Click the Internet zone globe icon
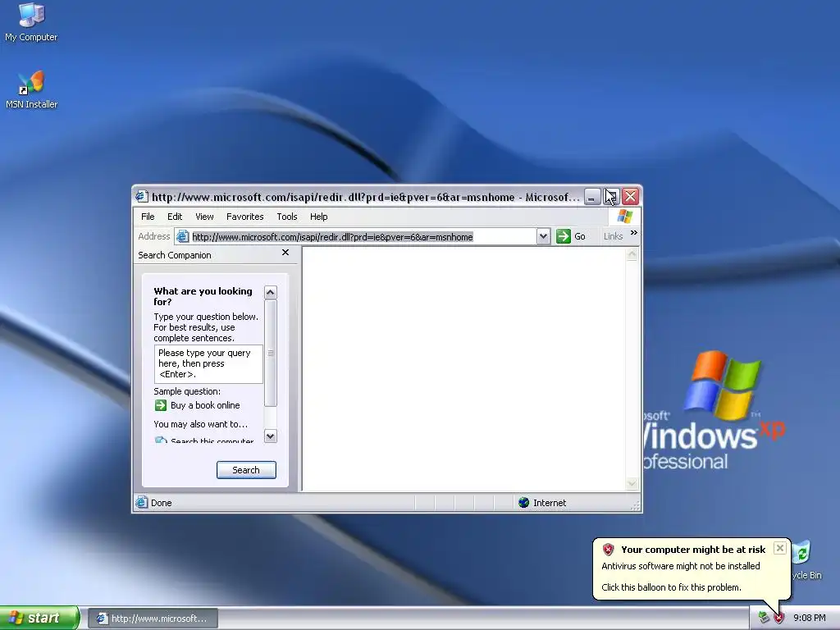The image size is (840, 630). pos(524,503)
